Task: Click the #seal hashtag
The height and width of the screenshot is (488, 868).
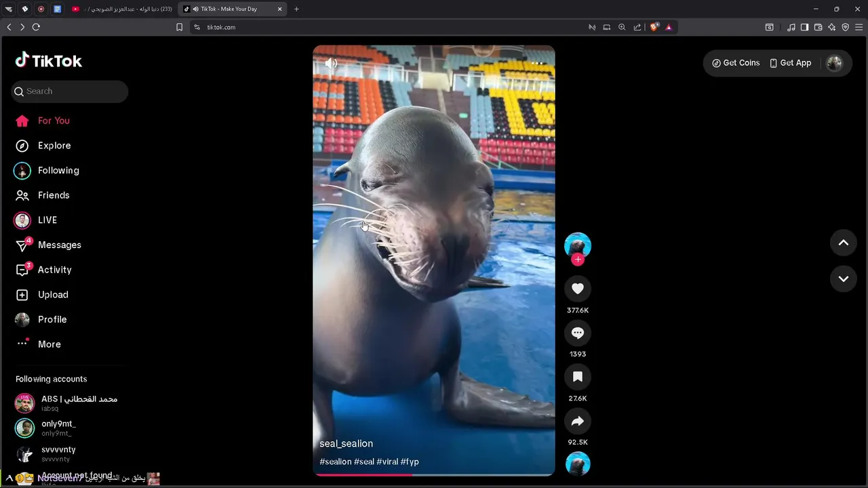Action: pyautogui.click(x=364, y=462)
